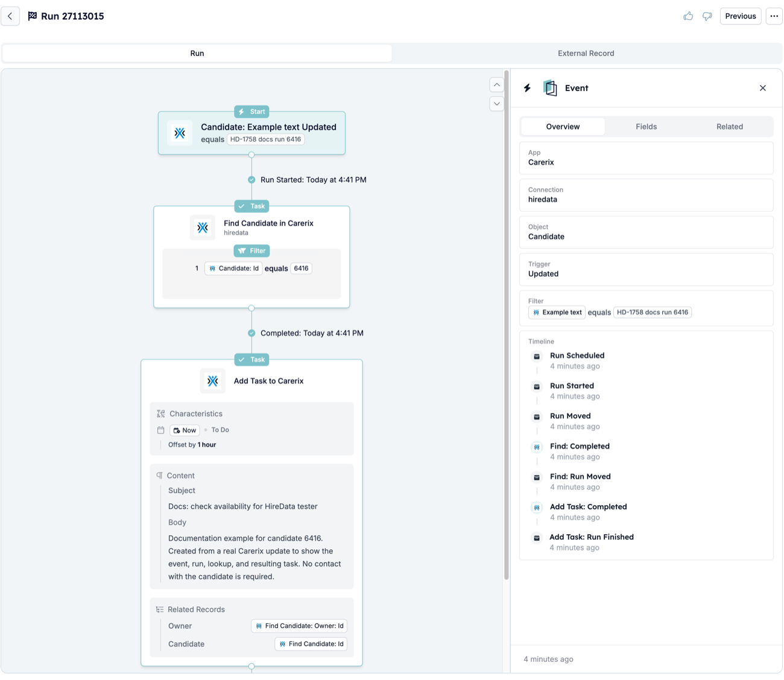Open Find Candidate in Carerix task

pyautogui.click(x=268, y=223)
